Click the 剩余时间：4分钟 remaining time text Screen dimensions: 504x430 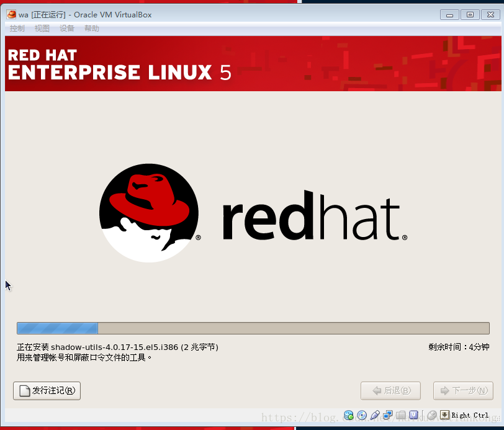pos(459,347)
